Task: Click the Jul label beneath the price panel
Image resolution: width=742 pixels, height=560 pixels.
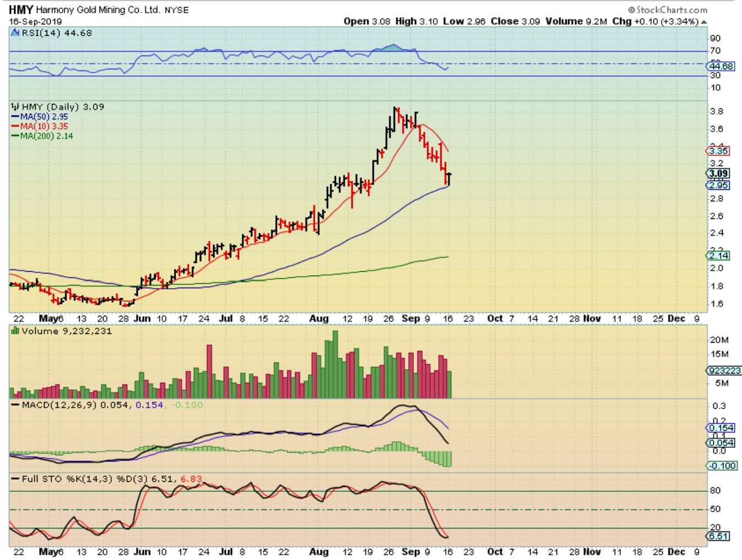Action: pyautogui.click(x=226, y=319)
